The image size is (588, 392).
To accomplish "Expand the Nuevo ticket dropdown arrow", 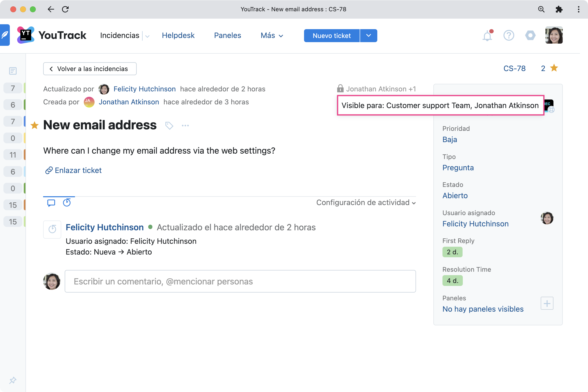I will click(x=368, y=36).
